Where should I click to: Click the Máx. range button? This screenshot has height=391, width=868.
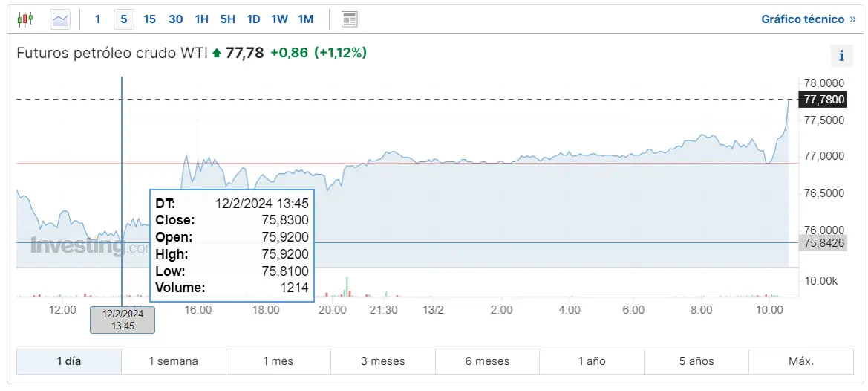801,361
